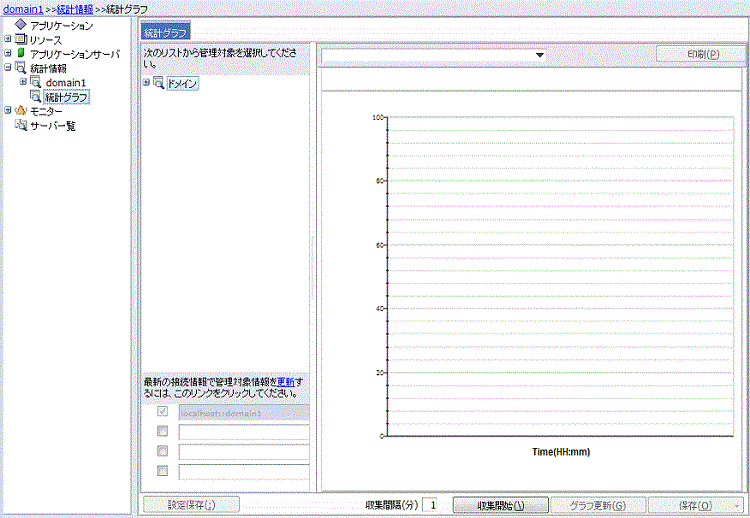Collapse the 統計情報 tree node
Screen dimensions: 750x518
[x=8, y=68]
